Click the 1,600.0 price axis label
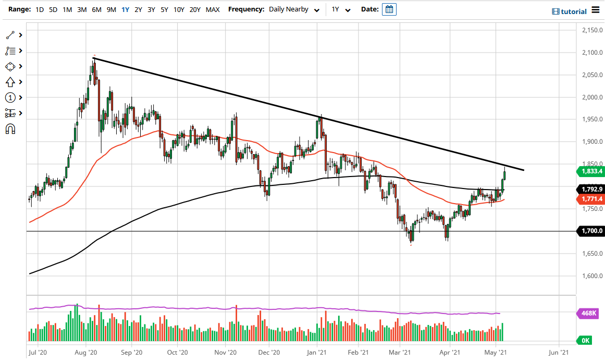605x364 pixels. tap(592, 276)
